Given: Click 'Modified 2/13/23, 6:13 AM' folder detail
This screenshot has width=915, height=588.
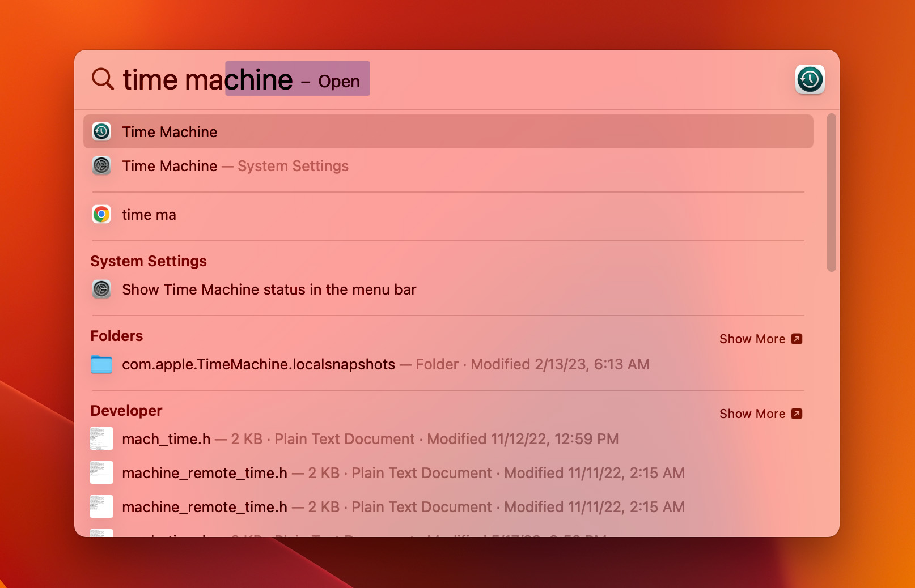Looking at the screenshot, I should coord(560,364).
